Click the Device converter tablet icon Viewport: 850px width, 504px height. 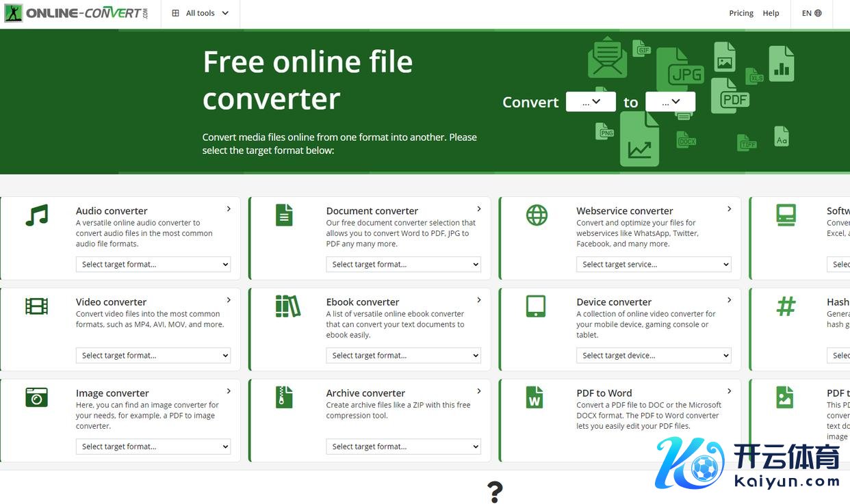tap(536, 306)
